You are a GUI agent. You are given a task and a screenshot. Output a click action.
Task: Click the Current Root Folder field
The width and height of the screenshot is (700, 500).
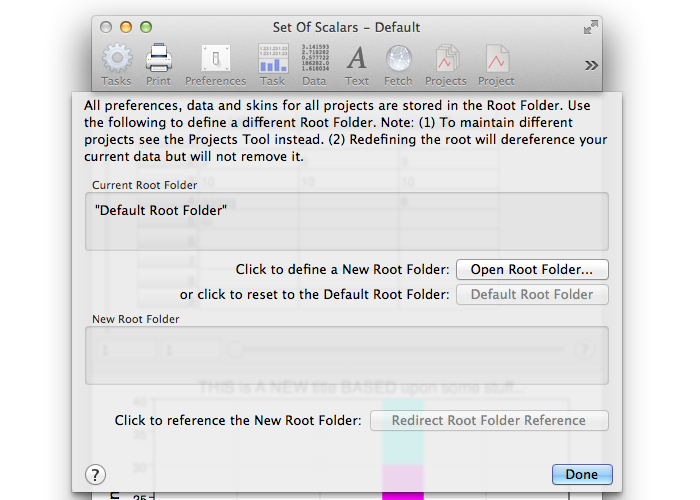coord(347,221)
